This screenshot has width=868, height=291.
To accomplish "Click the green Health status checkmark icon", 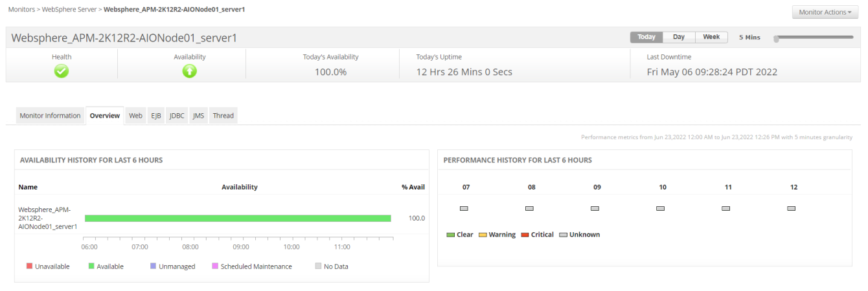I will pyautogui.click(x=62, y=71).
